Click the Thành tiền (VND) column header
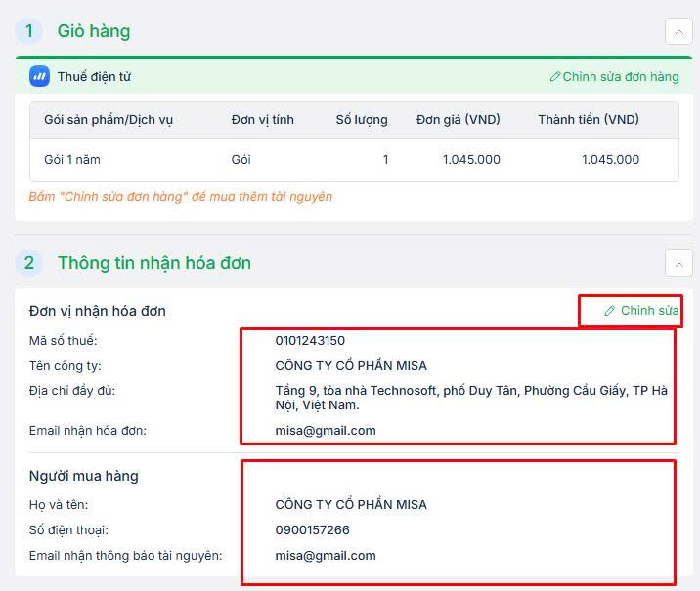The image size is (700, 591). pyautogui.click(x=589, y=120)
